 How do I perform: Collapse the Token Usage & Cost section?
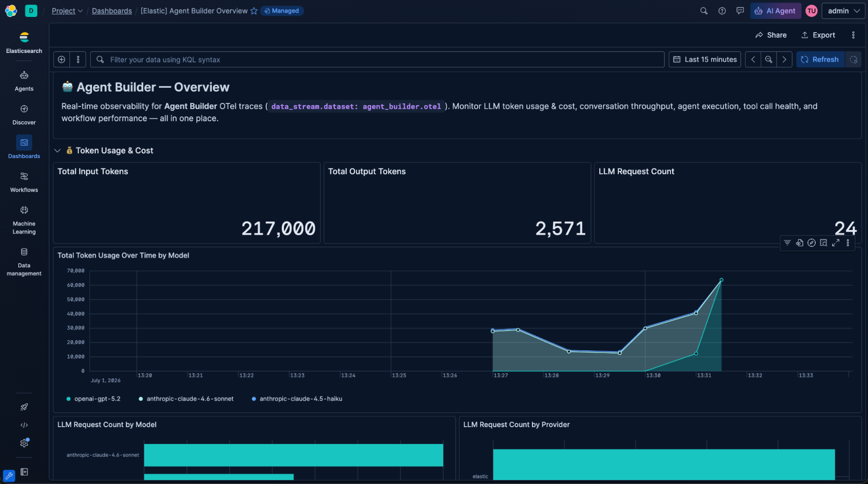point(57,151)
